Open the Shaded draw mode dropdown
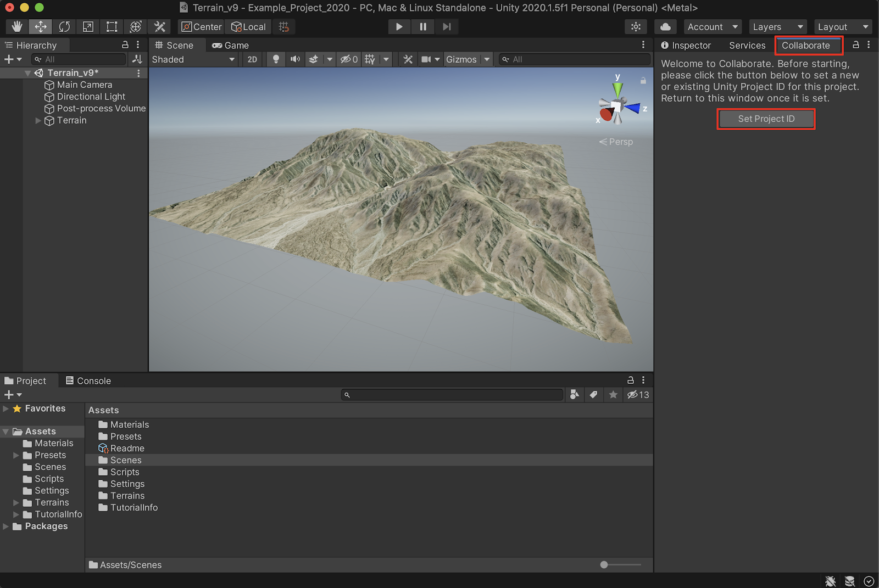The image size is (879, 588). coord(193,59)
